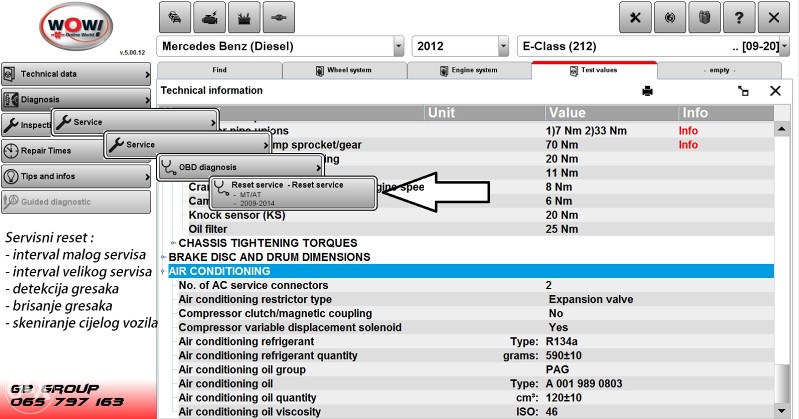
Task: Switch to the Find tab
Action: (220, 70)
